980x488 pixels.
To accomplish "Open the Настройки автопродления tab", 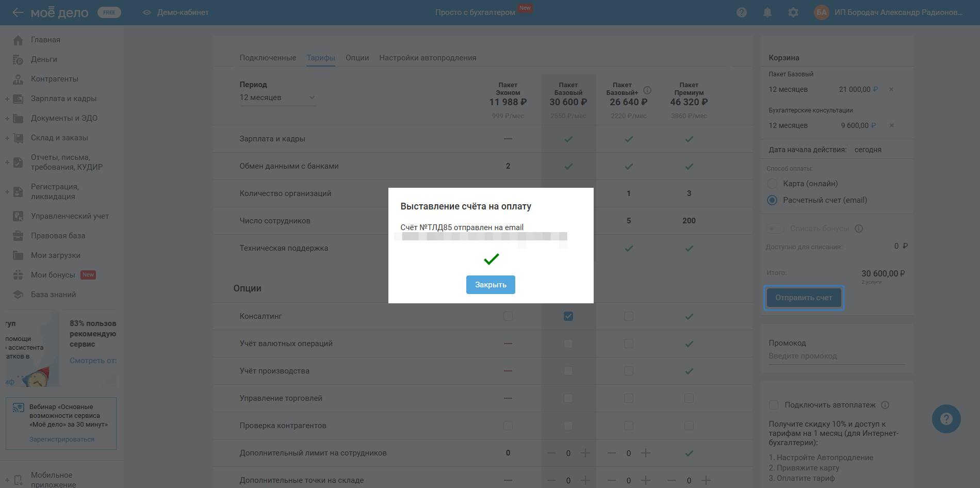I will 428,58.
